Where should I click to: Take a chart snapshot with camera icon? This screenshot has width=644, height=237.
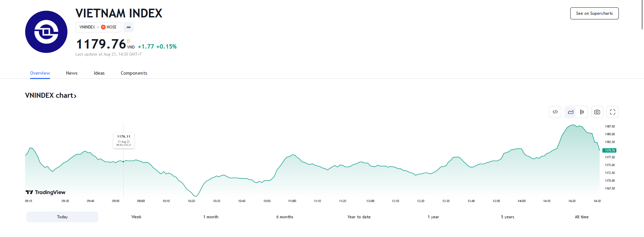coord(597,112)
